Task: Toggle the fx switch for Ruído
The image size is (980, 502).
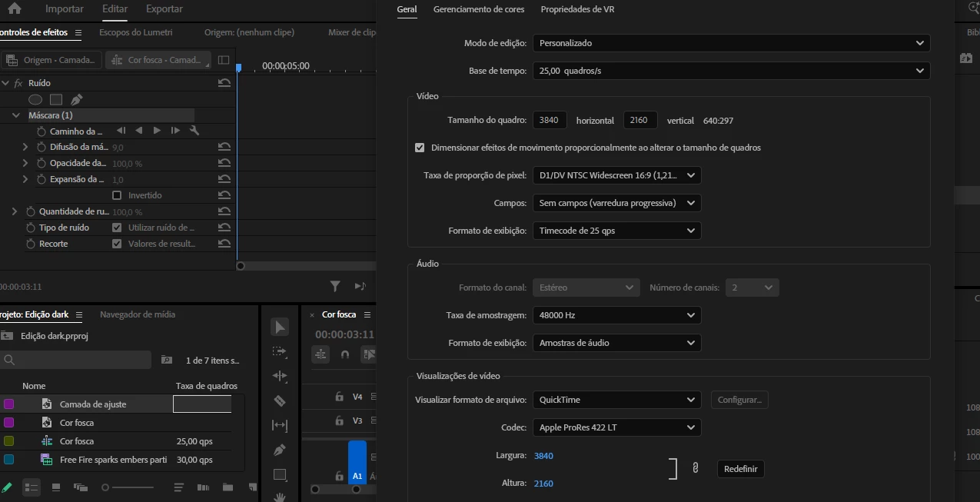Action: [18, 83]
